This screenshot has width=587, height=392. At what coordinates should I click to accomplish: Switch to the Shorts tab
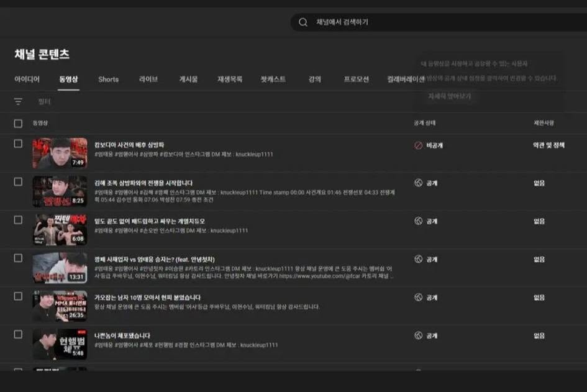pos(108,80)
